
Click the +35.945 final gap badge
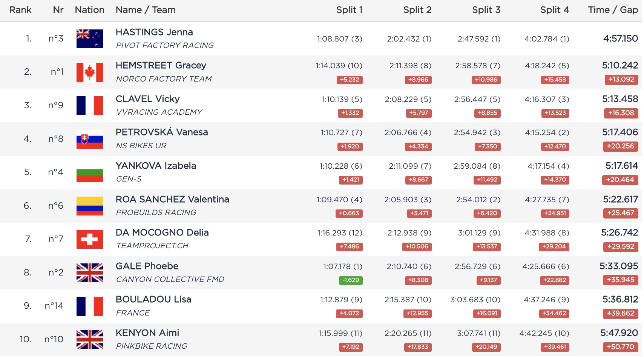(620, 280)
